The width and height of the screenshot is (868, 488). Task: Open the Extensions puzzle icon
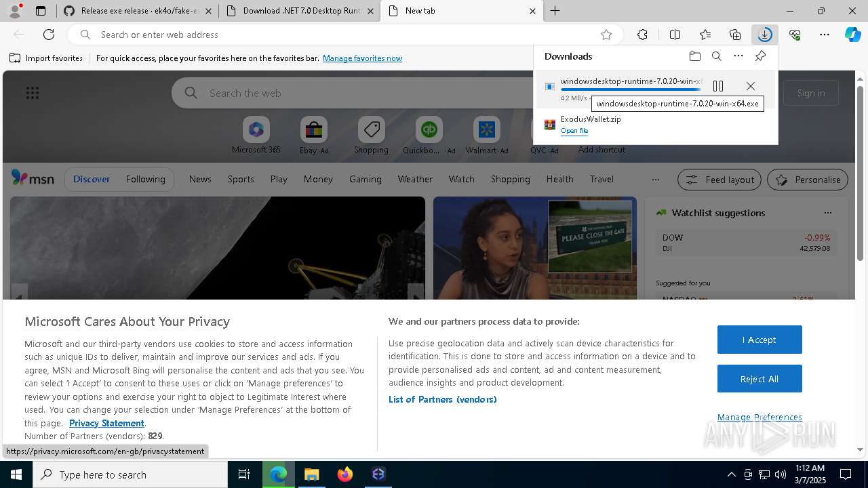coord(642,35)
